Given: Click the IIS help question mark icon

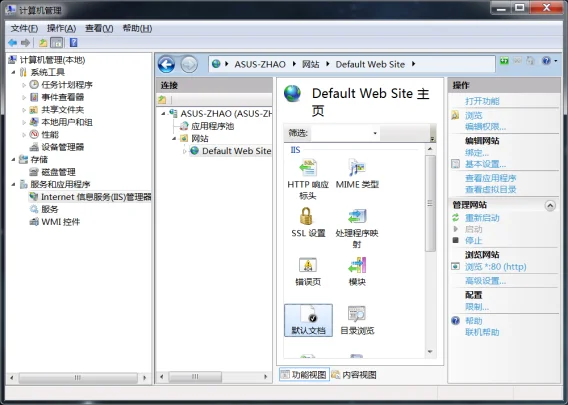Looking at the screenshot, I should (546, 61).
